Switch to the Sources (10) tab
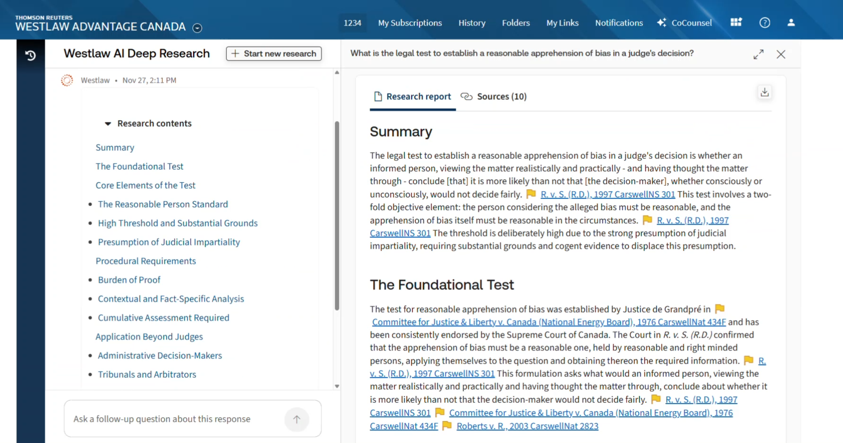Image resolution: width=843 pixels, height=443 pixels. pos(493,97)
